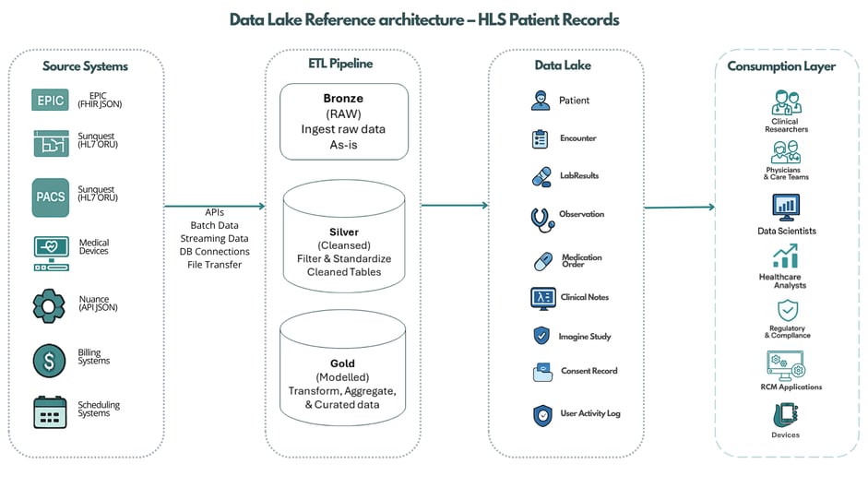Click the 'Consent Record' label
This screenshot has width=868, height=488.
589,371
